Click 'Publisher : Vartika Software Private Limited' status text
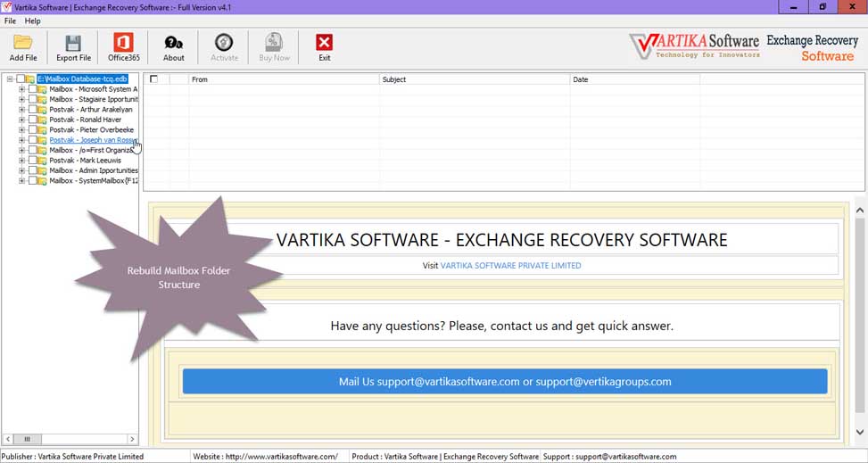The width and height of the screenshot is (868, 463). 72,457
